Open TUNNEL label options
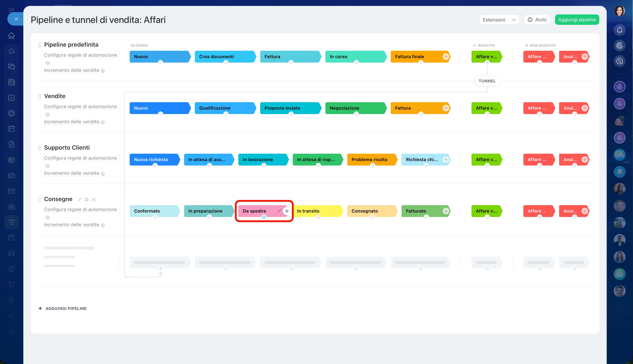This screenshot has width=633, height=364. 487,81
